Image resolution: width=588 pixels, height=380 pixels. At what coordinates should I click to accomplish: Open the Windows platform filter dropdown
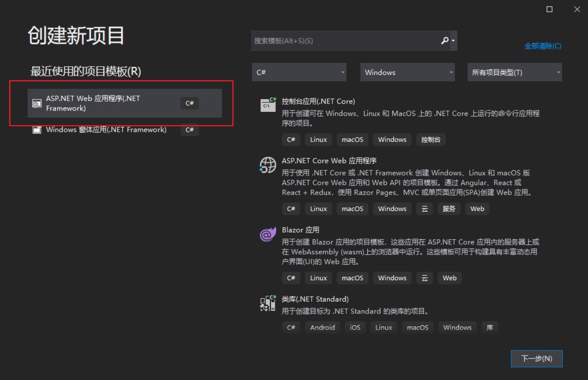(407, 72)
